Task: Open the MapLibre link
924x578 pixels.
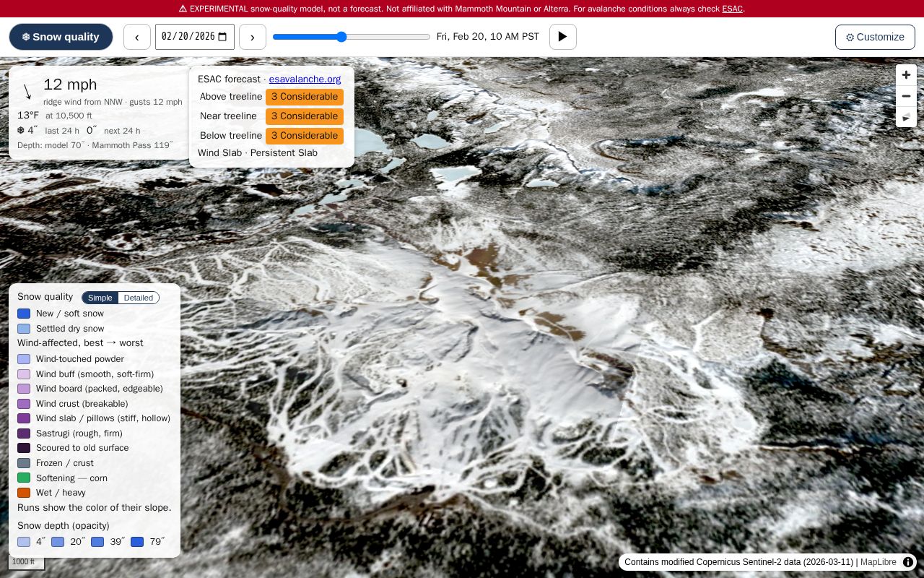Action: click(879, 562)
